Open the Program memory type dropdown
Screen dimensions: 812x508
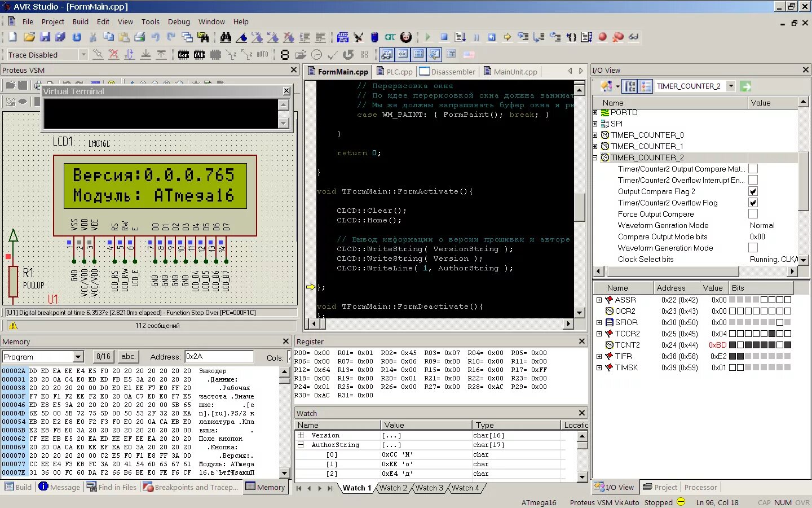78,357
